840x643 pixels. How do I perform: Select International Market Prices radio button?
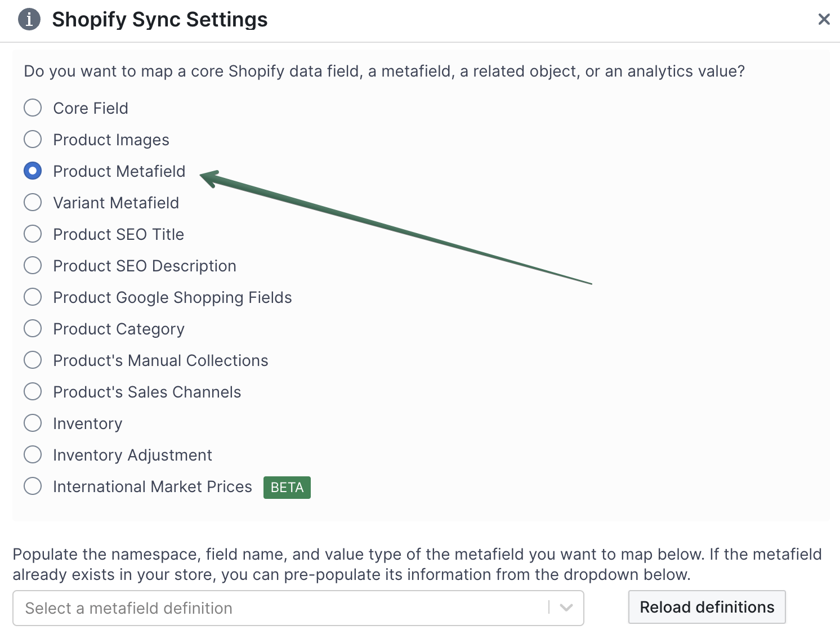[x=33, y=486]
